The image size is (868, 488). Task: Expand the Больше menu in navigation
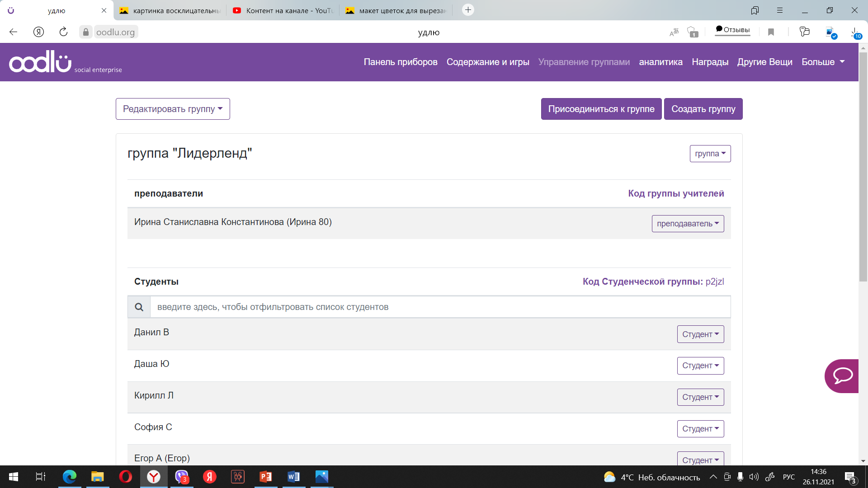point(823,62)
